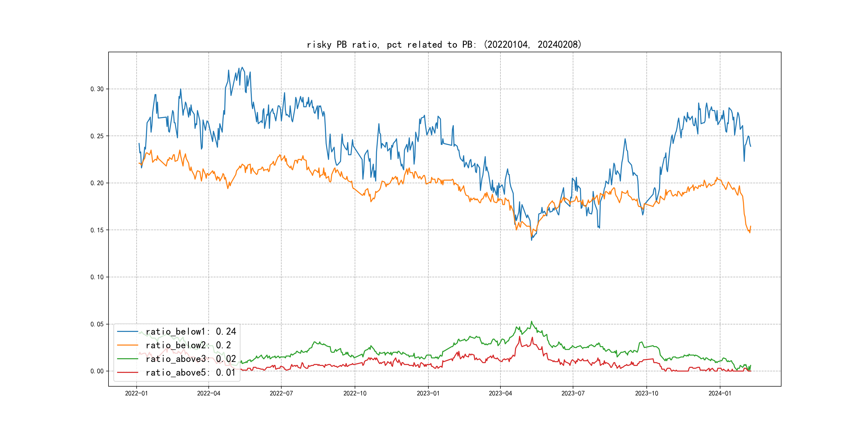
Task: Click the 2022-01 x-axis tick label
Action: tap(136, 393)
